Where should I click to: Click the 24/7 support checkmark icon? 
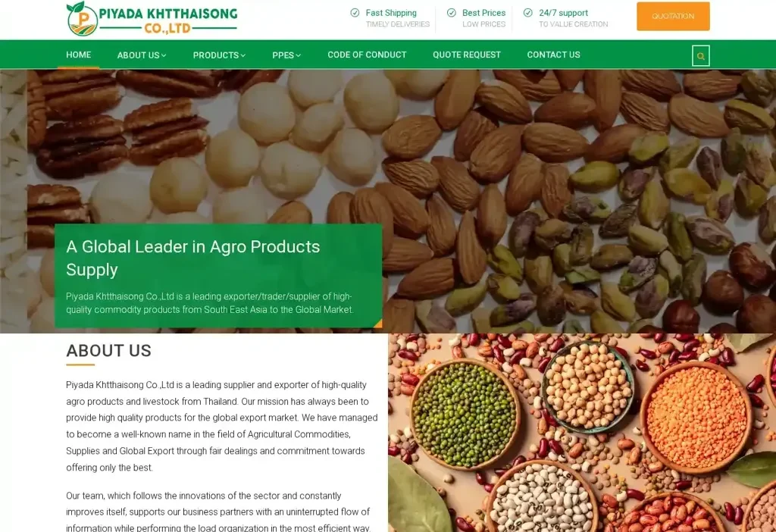(x=528, y=13)
